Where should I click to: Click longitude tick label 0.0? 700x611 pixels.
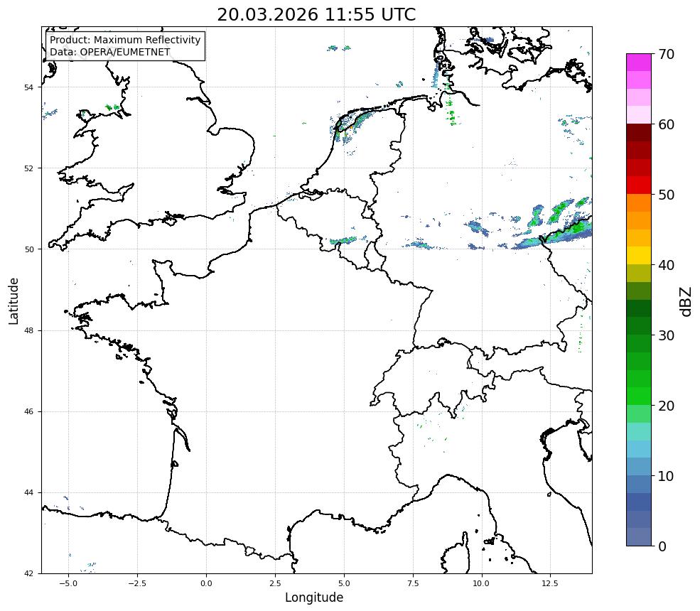pos(206,583)
